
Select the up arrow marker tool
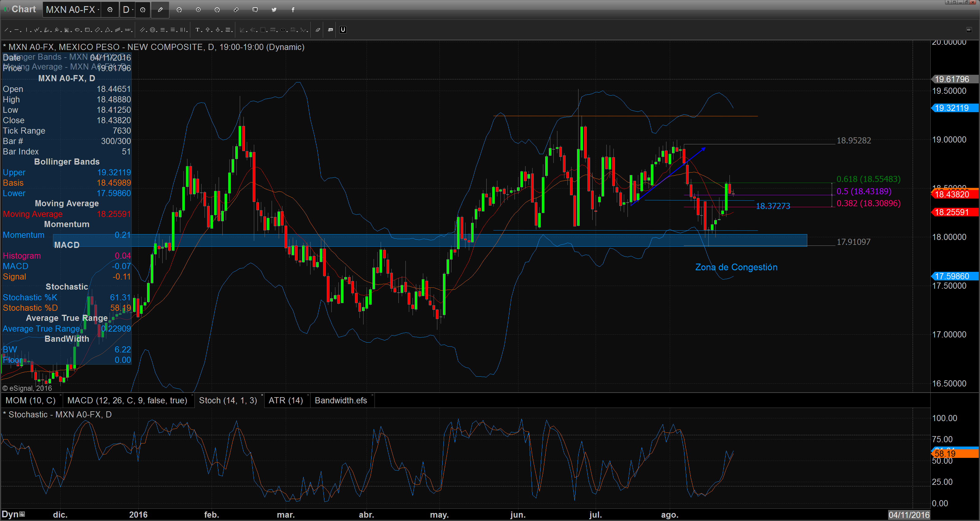pos(208,30)
